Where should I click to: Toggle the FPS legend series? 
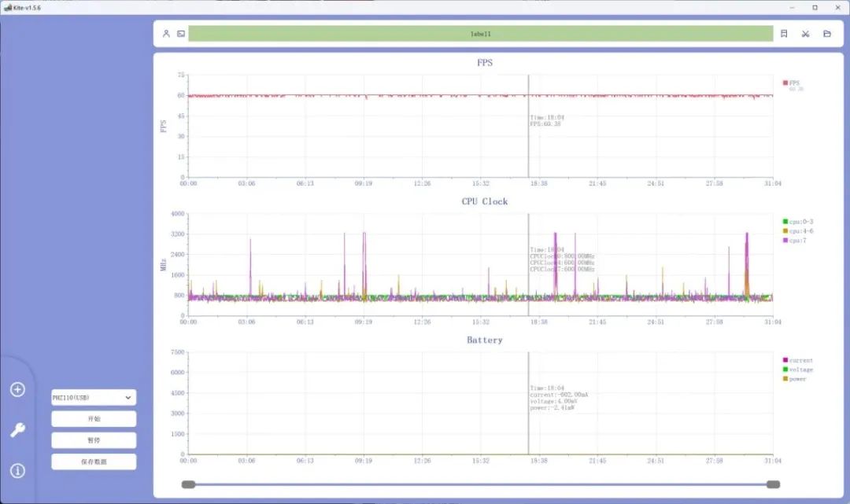click(793, 83)
